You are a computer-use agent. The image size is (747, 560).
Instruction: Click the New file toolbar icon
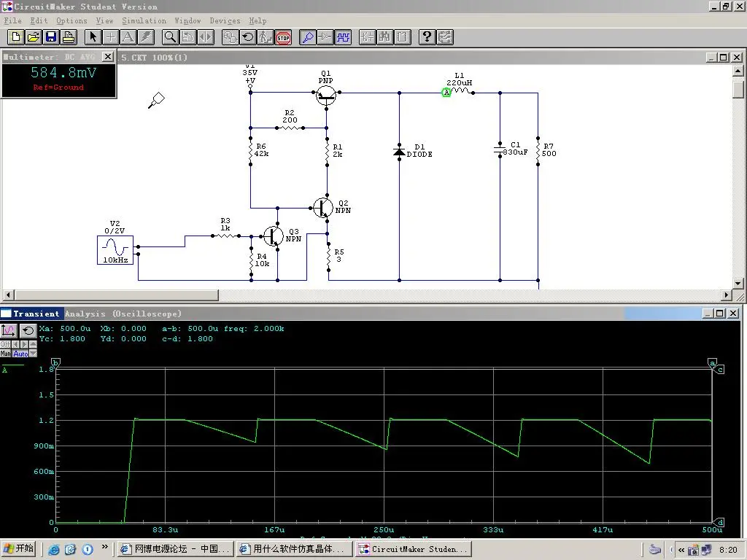(x=16, y=37)
